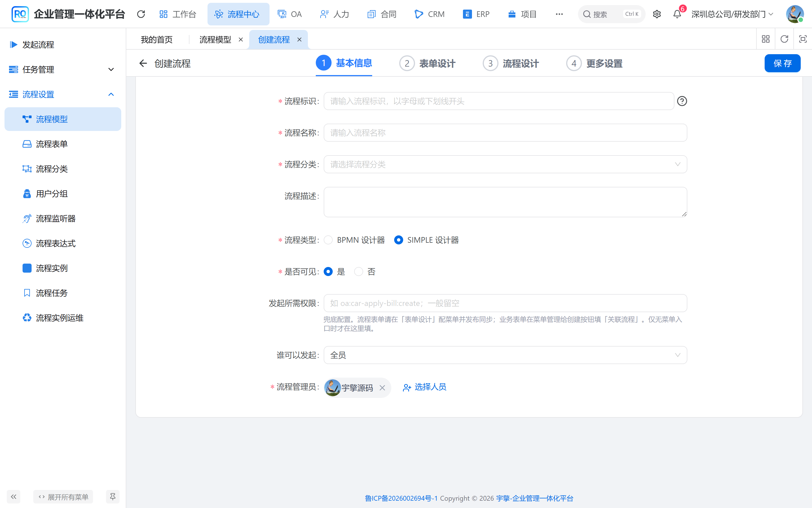This screenshot has width=812, height=508.
Task: Expand 任务管理 sidebar menu
Action: click(63, 69)
